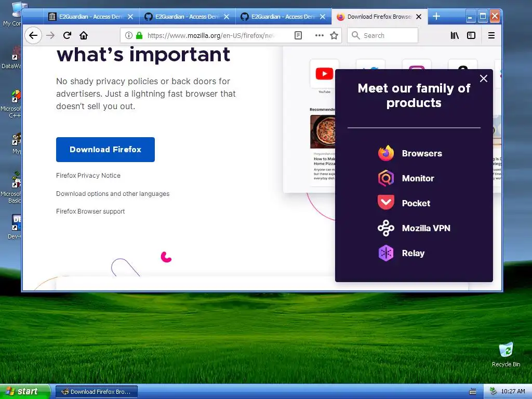The height and width of the screenshot is (399, 532).
Task: Reload the current page
Action: [67, 35]
